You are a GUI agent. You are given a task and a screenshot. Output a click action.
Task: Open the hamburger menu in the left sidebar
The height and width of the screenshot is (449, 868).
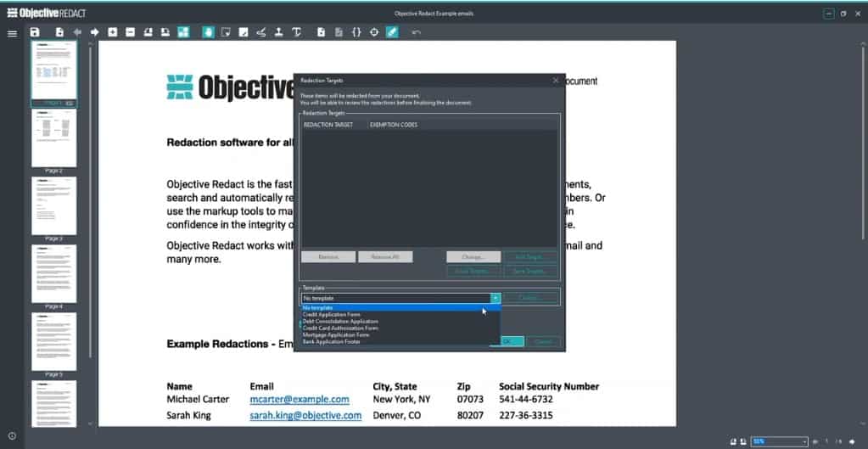(x=12, y=34)
